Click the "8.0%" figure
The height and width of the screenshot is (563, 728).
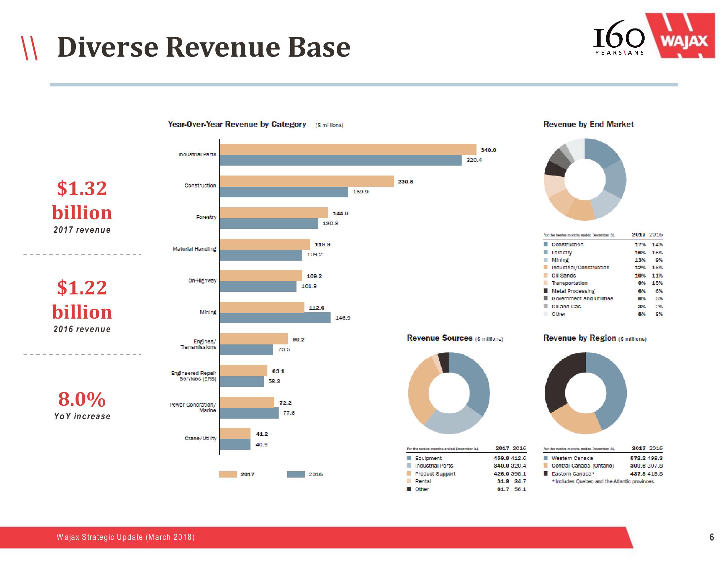point(82,399)
